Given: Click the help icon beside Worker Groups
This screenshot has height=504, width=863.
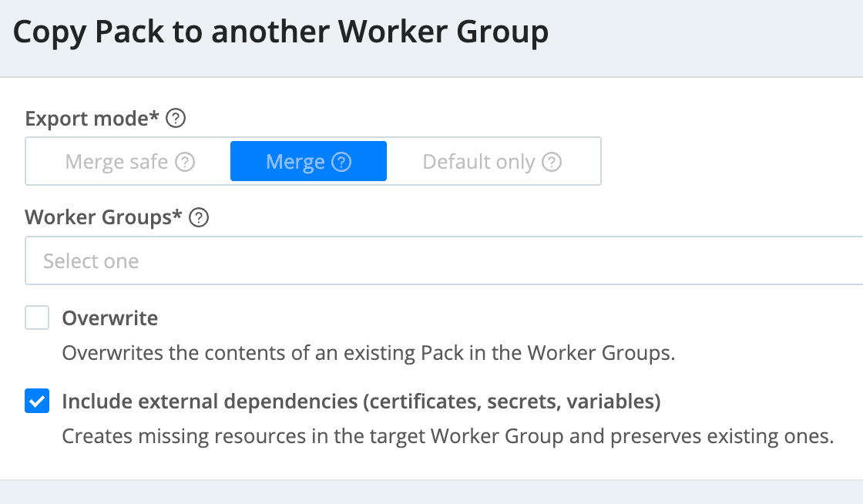Looking at the screenshot, I should click(x=199, y=218).
